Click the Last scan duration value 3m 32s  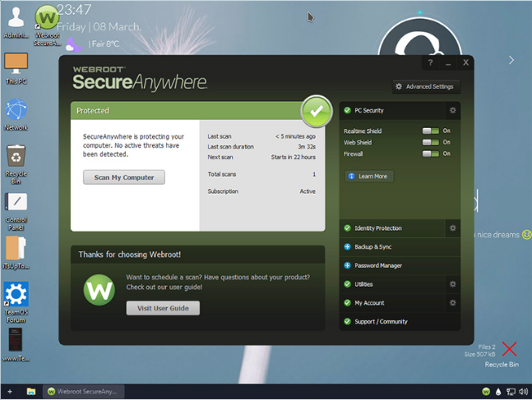[307, 147]
